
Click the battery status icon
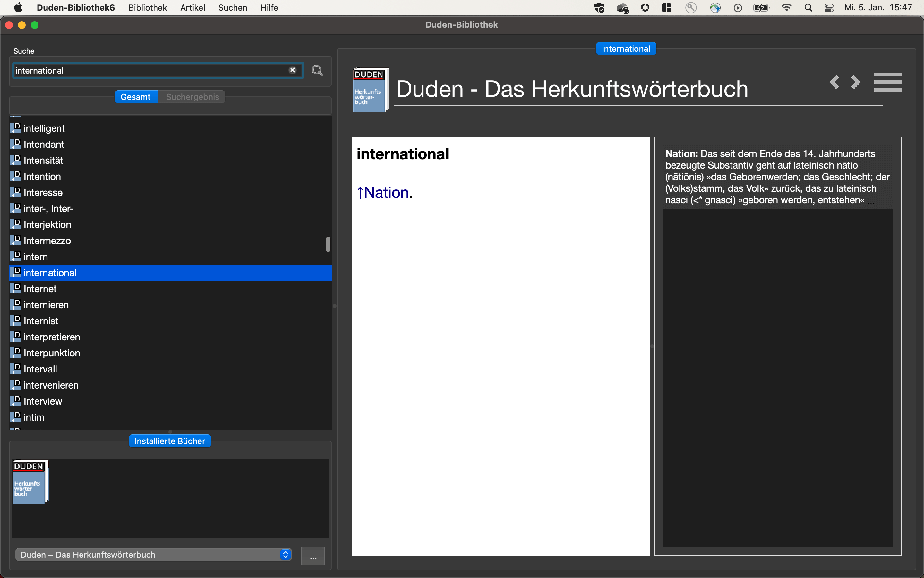761,8
